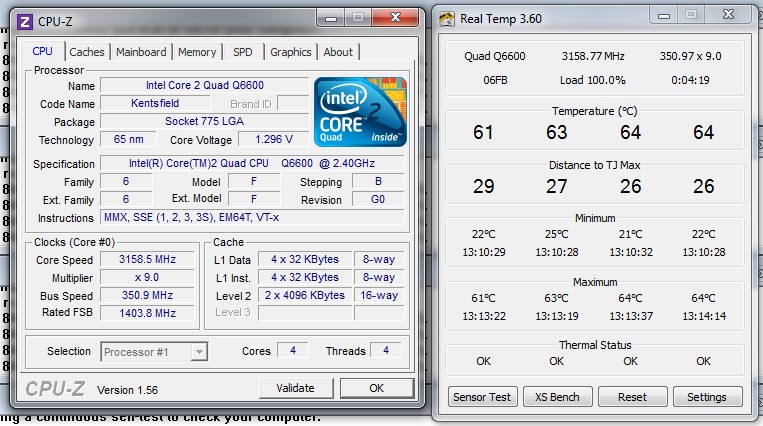Close the CPU-Z window

(395, 18)
